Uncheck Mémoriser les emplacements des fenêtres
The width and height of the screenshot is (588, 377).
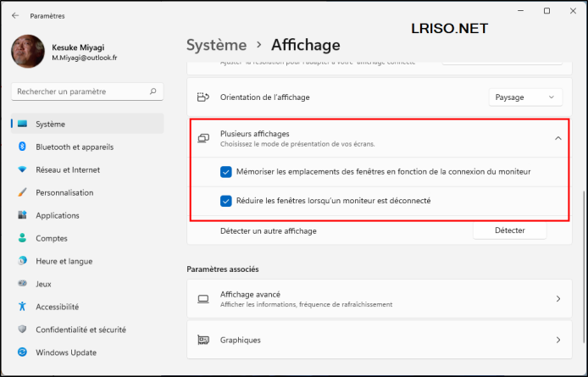pyautogui.click(x=225, y=171)
